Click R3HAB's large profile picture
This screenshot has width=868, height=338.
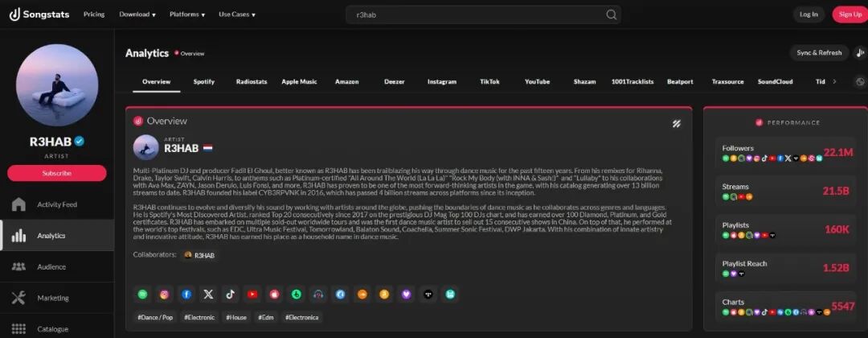(x=57, y=85)
